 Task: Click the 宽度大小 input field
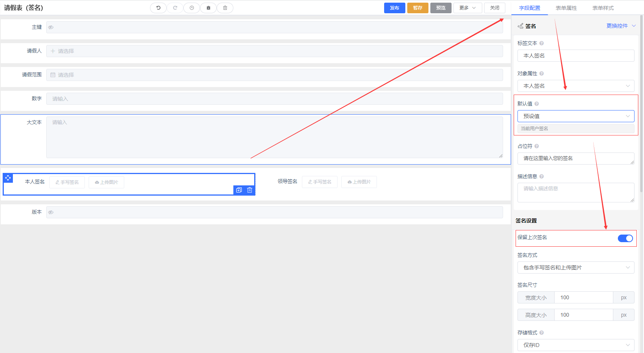583,298
